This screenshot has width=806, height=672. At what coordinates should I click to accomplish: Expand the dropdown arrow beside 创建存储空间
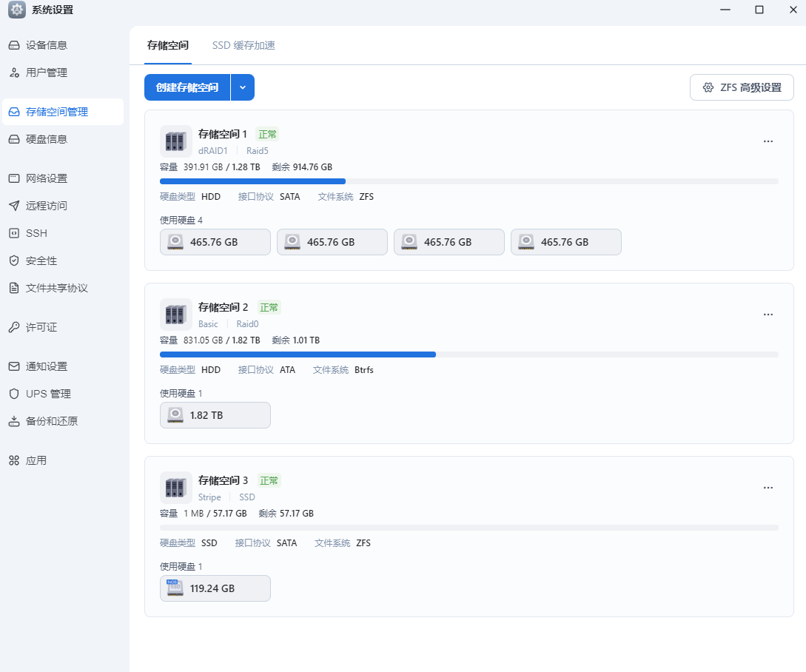click(243, 87)
